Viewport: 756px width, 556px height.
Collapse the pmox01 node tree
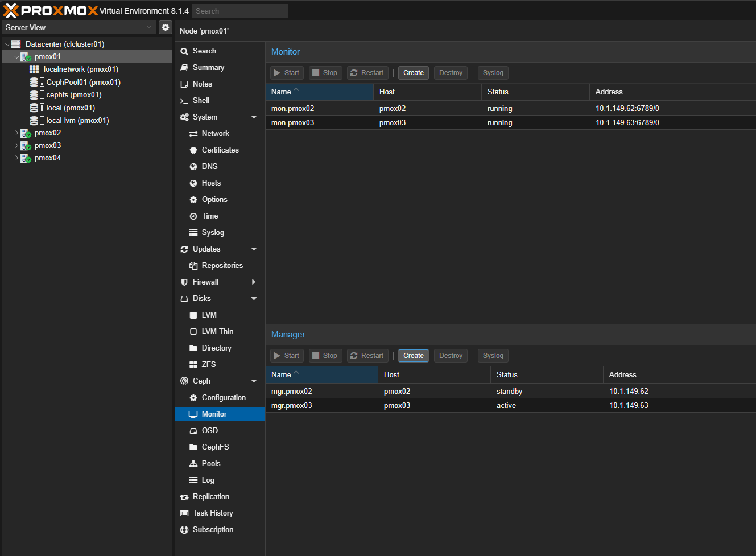point(16,57)
